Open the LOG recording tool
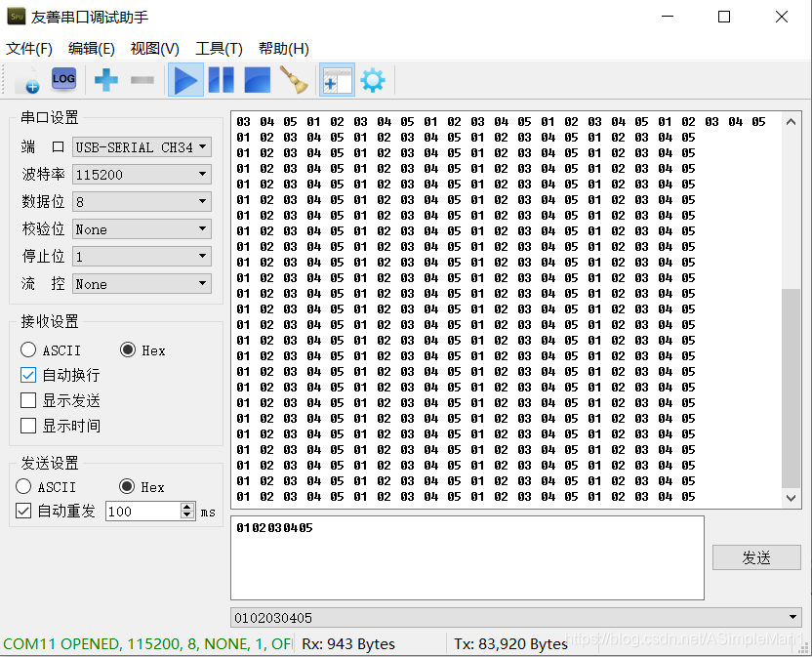 (63, 80)
